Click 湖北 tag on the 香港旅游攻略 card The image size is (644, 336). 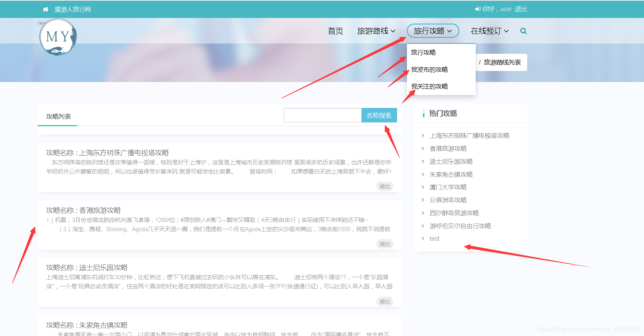385,244
